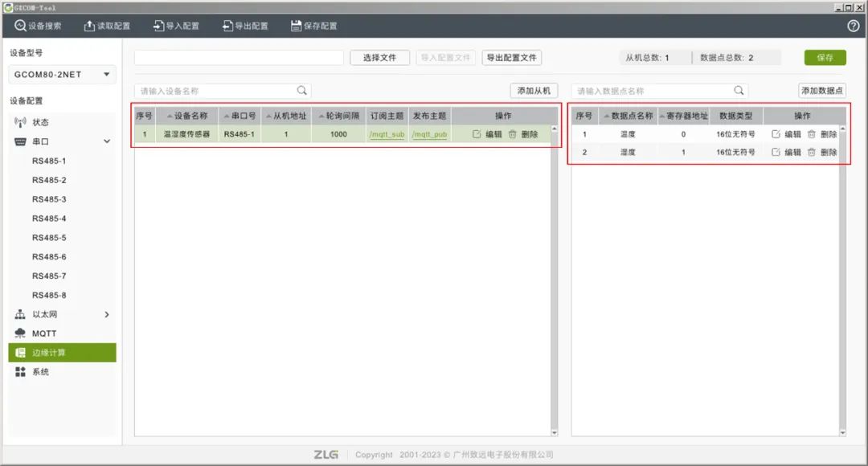
Task: Click the 串口 serial port icon in sidebar
Action: tap(20, 141)
